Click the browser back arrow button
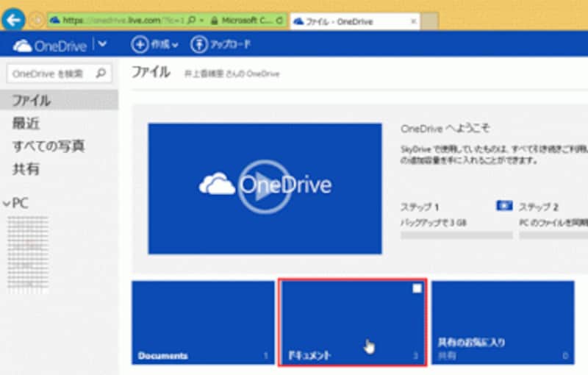The image size is (588, 375). [13, 20]
